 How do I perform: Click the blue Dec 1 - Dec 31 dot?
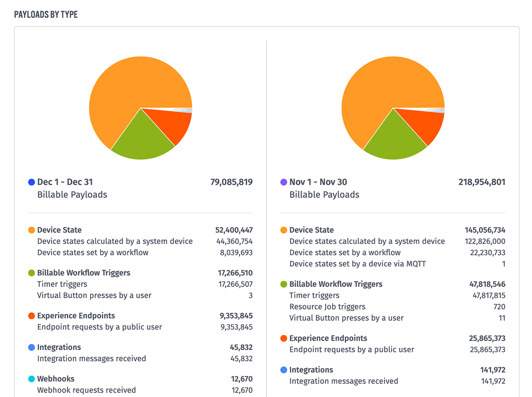tap(31, 182)
